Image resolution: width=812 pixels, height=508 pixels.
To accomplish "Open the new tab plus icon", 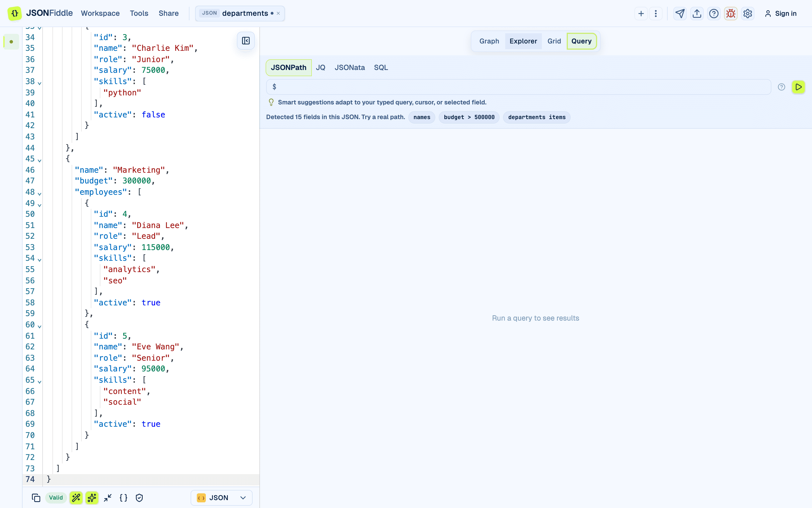I will [x=641, y=14].
